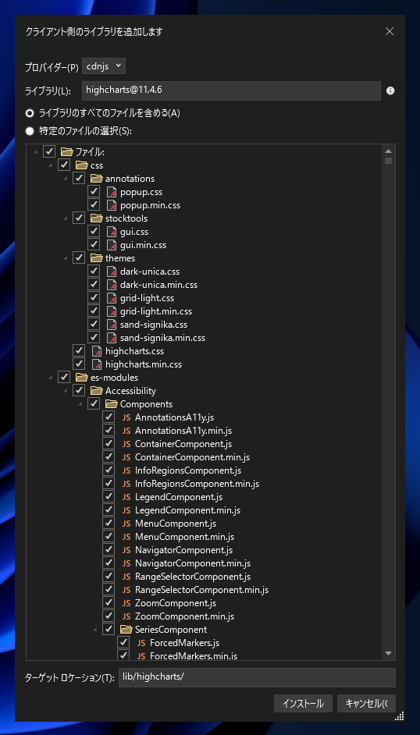This screenshot has width=420, height=735.
Task: Click the JS icon of ContainerComponent.js
Action: pyautogui.click(x=126, y=443)
